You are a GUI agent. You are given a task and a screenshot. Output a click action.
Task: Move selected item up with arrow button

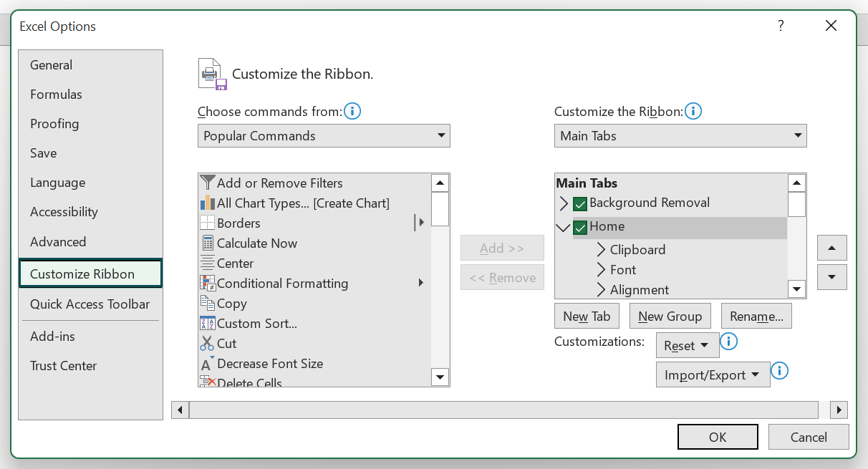tap(831, 248)
